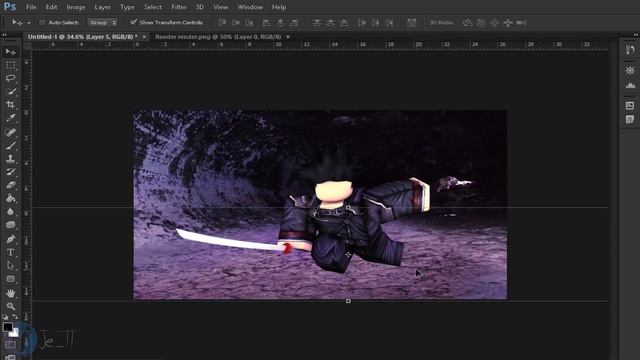Click Distribute Top Edges icon
Image resolution: width=640 pixels, height=360 pixels.
(x=317, y=22)
